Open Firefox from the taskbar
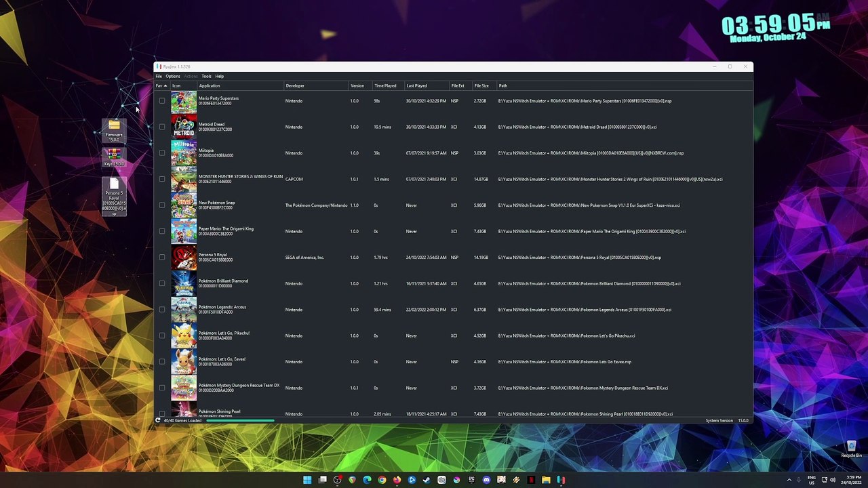 [x=397, y=480]
